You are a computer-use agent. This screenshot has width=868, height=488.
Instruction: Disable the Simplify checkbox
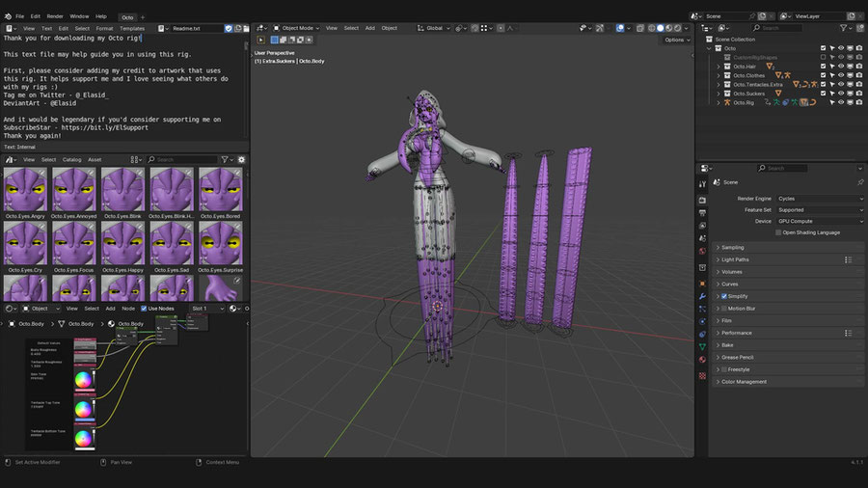click(724, 296)
